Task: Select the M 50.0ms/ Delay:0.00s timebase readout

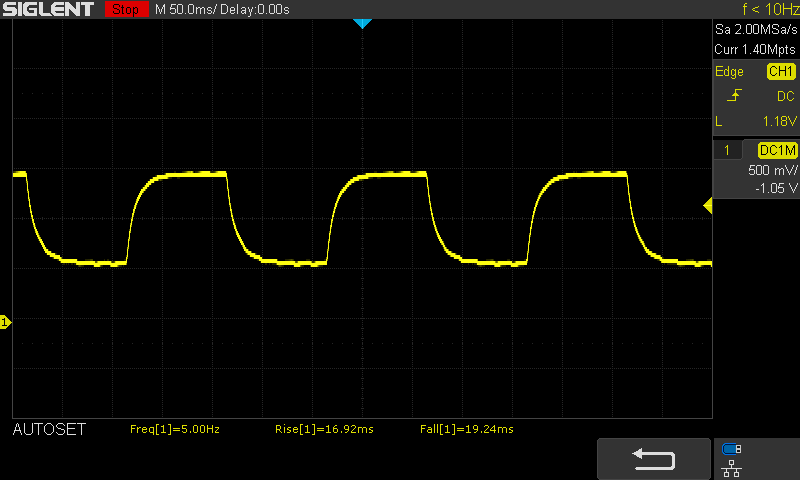Action: click(222, 9)
